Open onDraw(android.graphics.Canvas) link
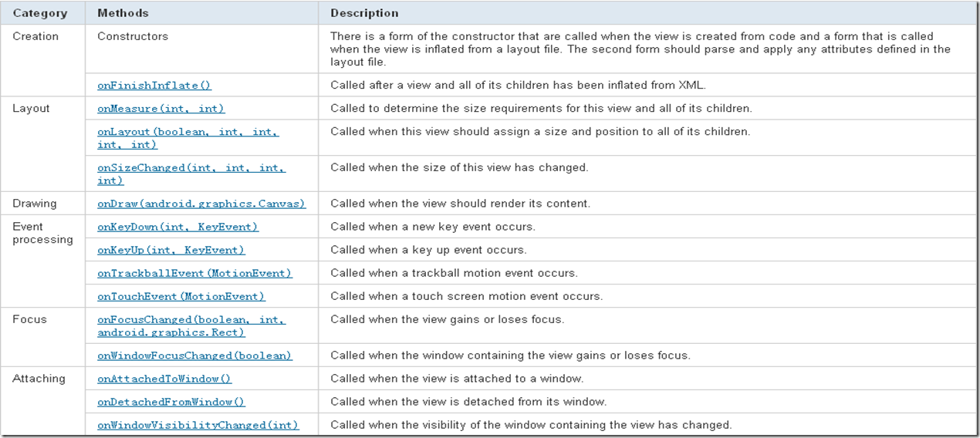980x438 pixels. click(x=201, y=204)
